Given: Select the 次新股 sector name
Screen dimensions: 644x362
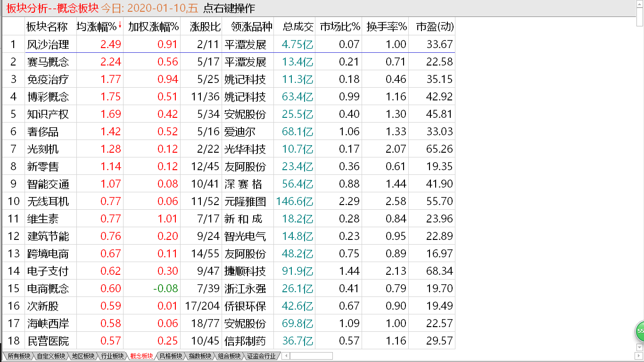Looking at the screenshot, I should (x=43, y=306).
